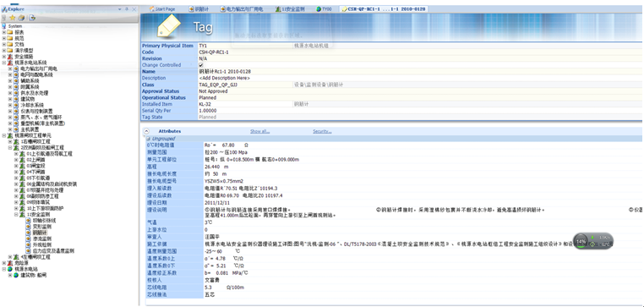Pin the Explore panel with pushpin icon

(x=127, y=9)
